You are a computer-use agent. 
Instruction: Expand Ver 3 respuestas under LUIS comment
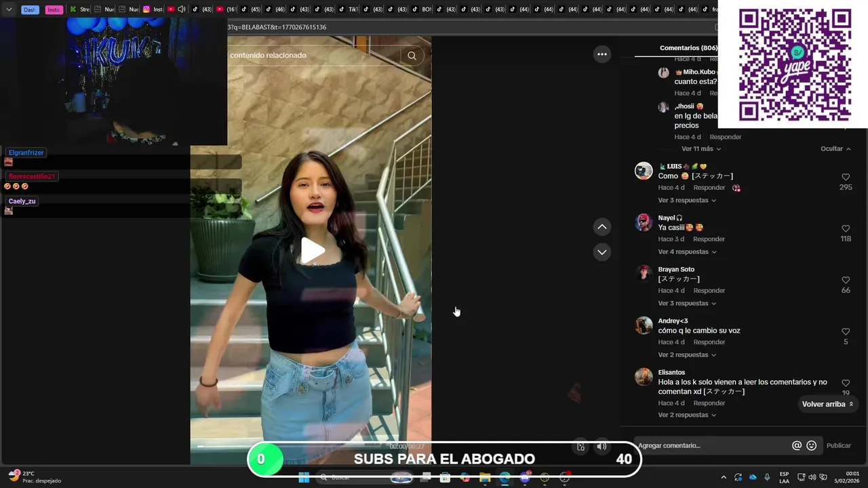(687, 201)
